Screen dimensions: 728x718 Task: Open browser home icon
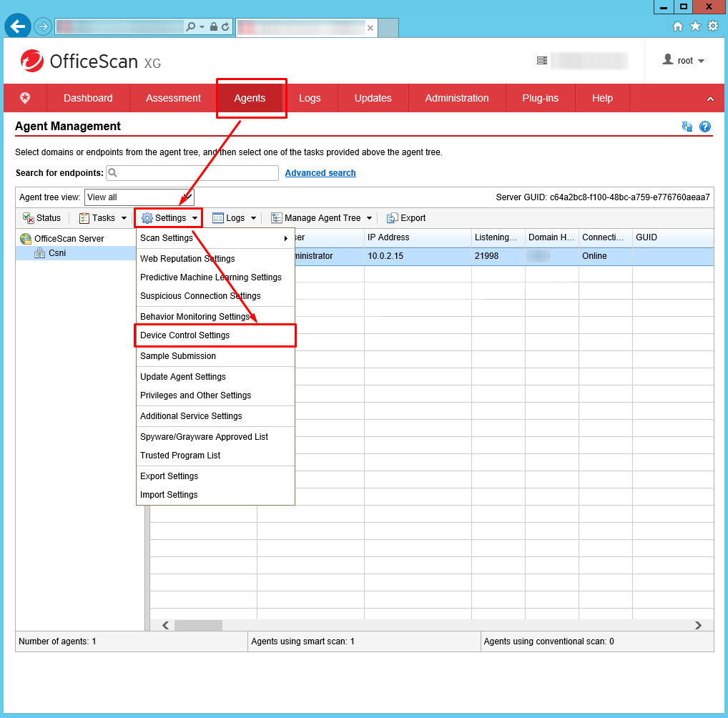coord(678,26)
